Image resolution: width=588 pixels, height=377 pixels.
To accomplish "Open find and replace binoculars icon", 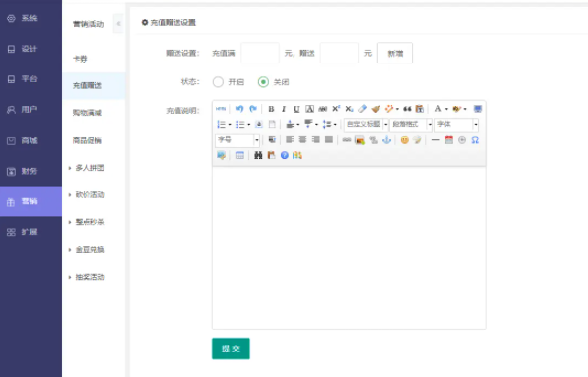I will 258,155.
